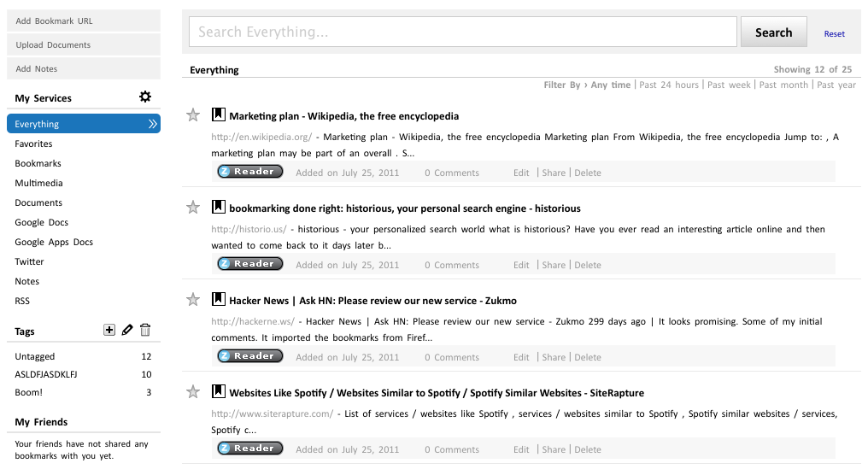Open historious bookmarking title link
The width and height of the screenshot is (868, 475).
(x=405, y=208)
